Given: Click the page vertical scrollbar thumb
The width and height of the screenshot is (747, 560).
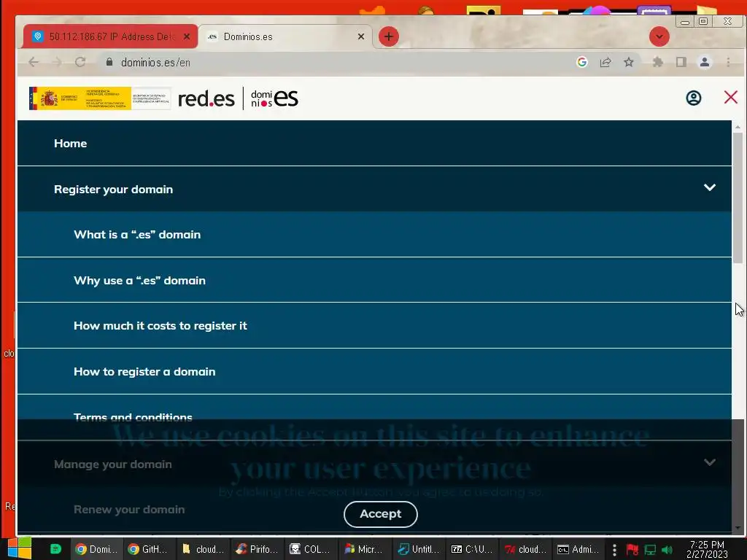Looking at the screenshot, I should pyautogui.click(x=738, y=198).
